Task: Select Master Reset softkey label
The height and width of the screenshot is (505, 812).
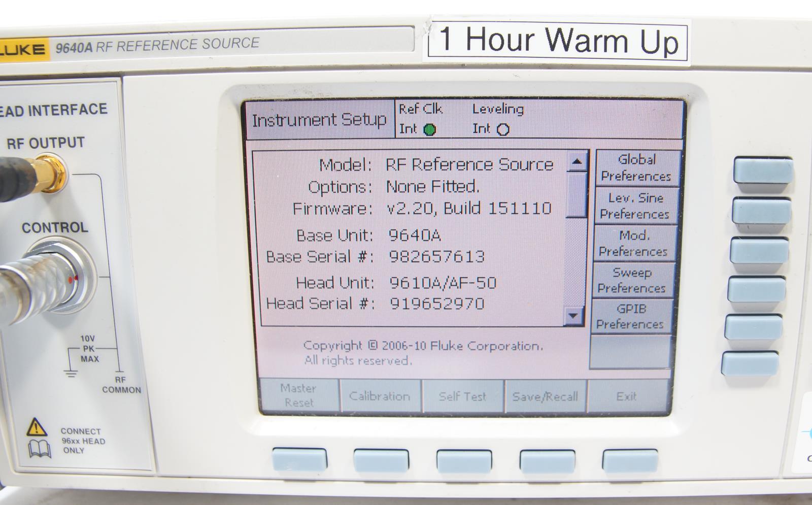Action: click(299, 395)
